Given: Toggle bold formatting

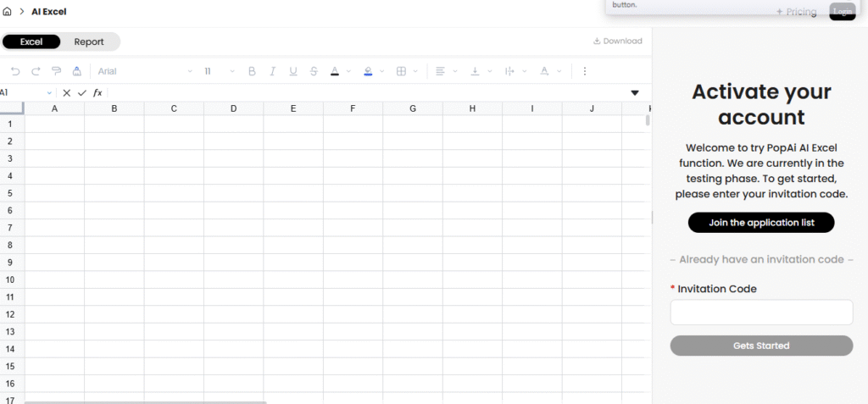Looking at the screenshot, I should pyautogui.click(x=252, y=71).
